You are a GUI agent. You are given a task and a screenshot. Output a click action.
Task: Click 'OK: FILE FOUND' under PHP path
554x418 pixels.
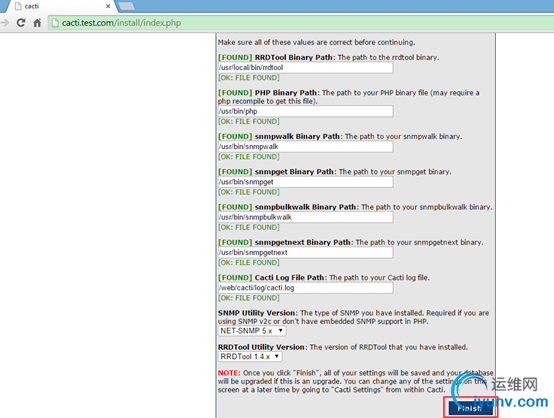pyautogui.click(x=249, y=122)
